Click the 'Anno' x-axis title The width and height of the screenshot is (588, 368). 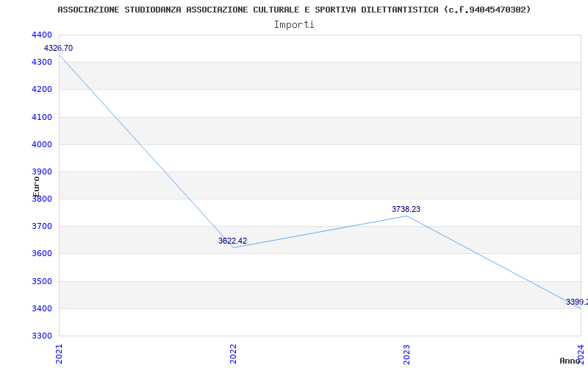pyautogui.click(x=570, y=361)
